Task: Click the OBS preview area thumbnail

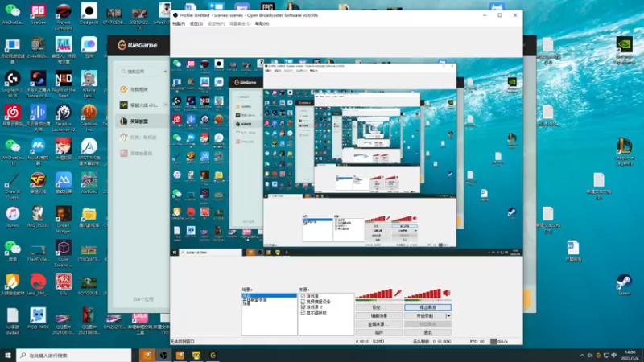Action: pos(346,157)
